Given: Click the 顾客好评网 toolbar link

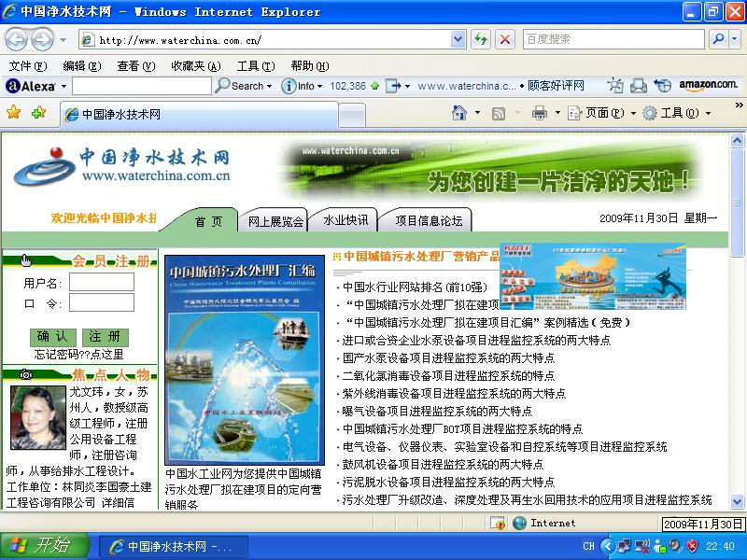Looking at the screenshot, I should pos(556,86).
